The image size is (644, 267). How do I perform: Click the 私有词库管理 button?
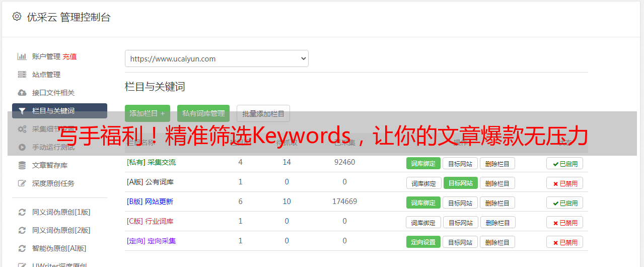pos(203,113)
